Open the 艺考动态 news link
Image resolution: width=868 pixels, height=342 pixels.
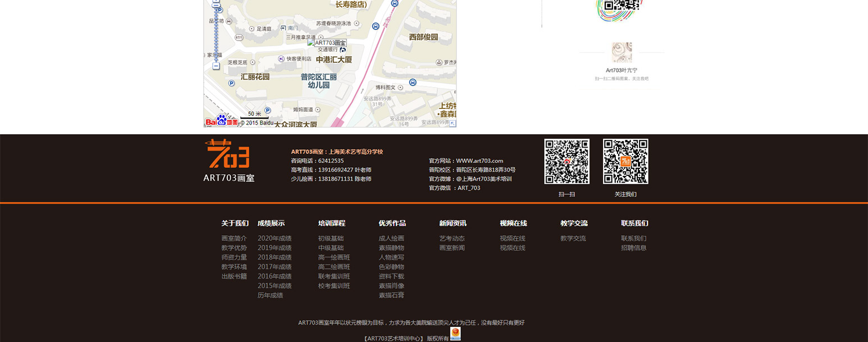point(453,238)
